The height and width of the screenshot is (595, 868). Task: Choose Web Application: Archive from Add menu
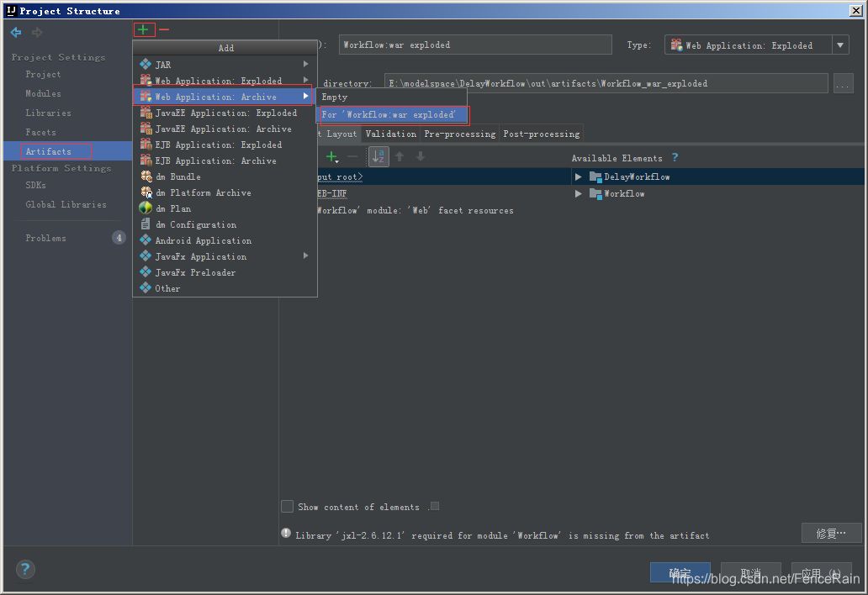[225, 97]
